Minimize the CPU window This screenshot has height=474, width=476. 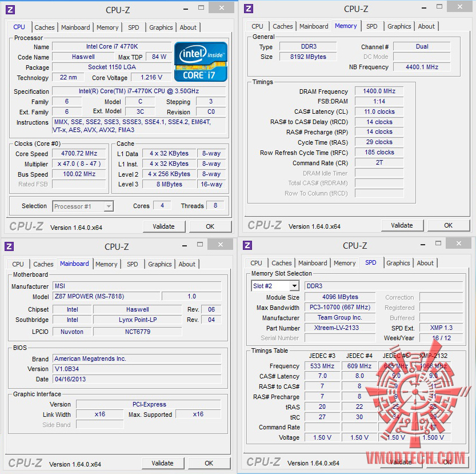[x=186, y=9]
